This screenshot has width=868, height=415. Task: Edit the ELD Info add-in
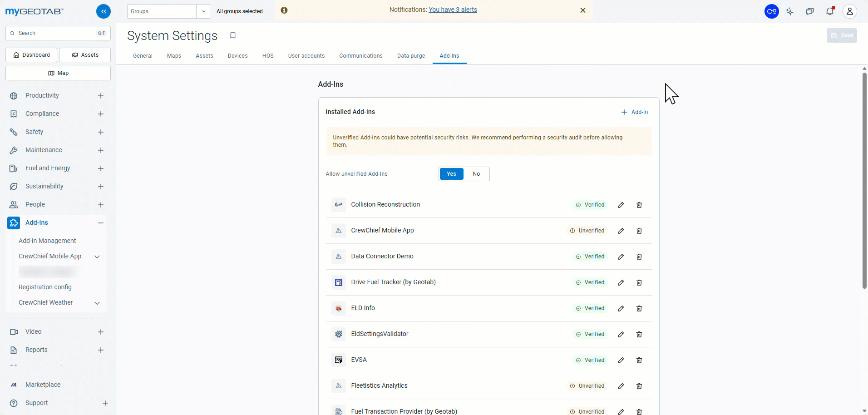[621, 308]
